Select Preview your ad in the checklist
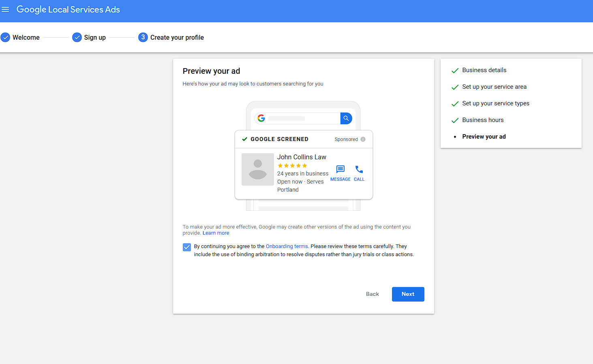This screenshot has width=593, height=364. (484, 137)
